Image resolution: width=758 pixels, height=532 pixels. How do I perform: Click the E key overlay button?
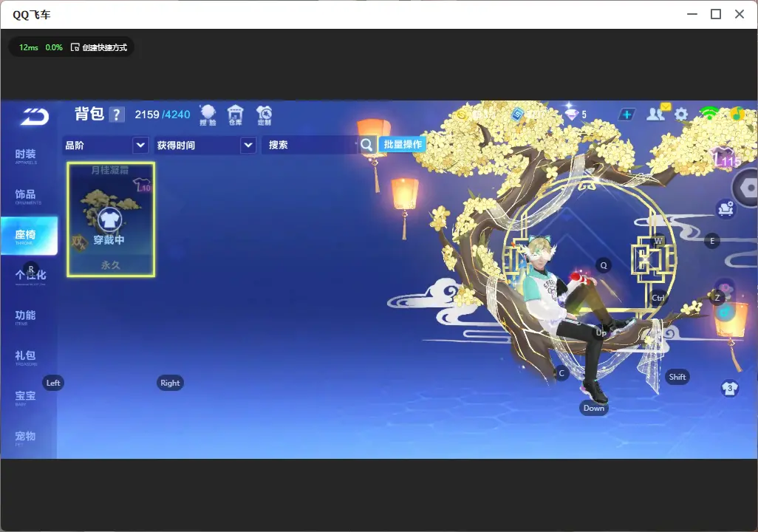pos(712,241)
